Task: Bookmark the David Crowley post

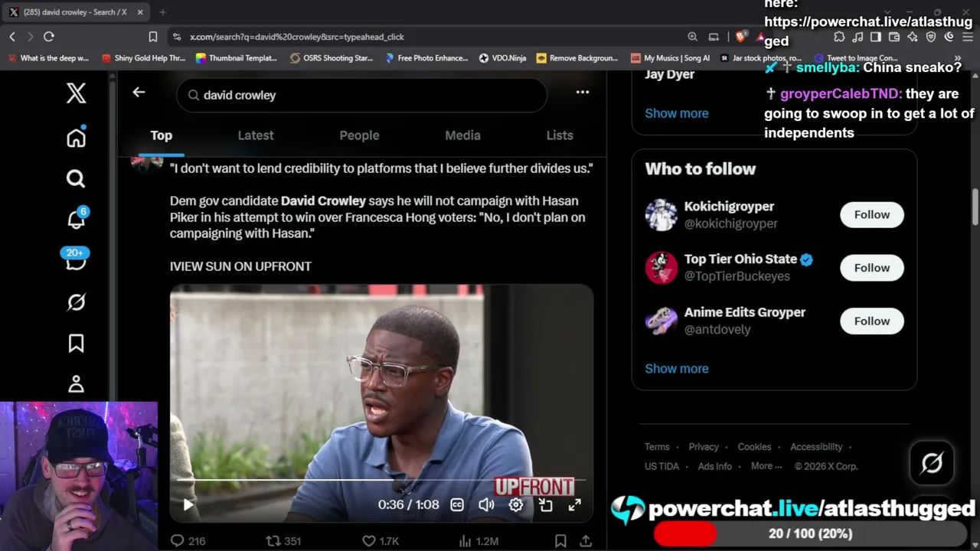Action: [x=560, y=541]
